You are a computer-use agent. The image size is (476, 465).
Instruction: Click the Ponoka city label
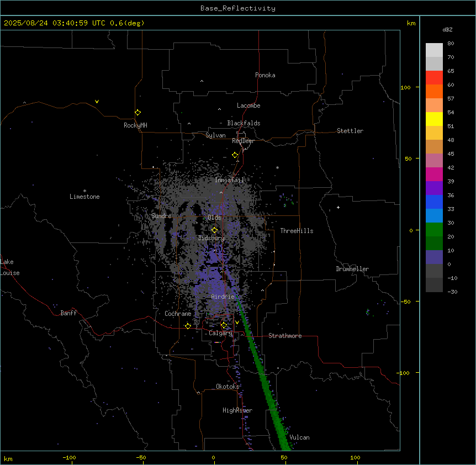click(265, 75)
